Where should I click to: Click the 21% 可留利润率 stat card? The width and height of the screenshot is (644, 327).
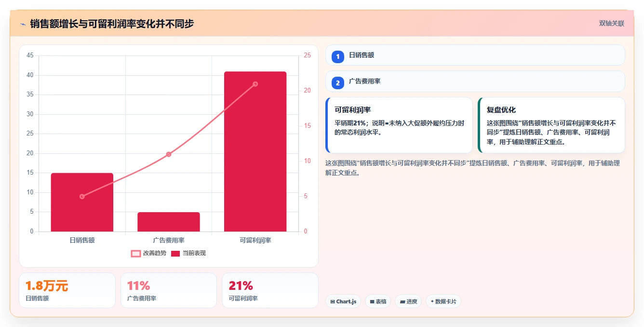click(x=270, y=290)
